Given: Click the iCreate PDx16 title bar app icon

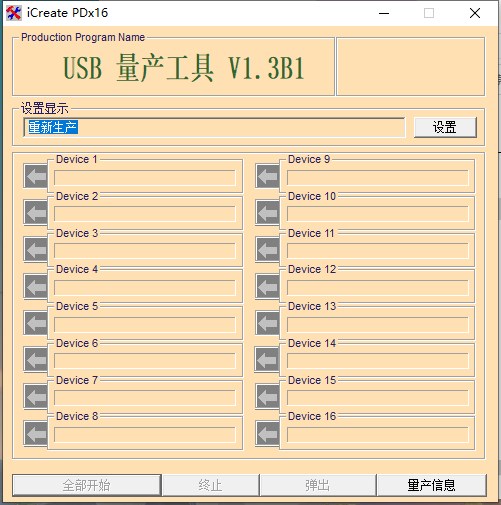Looking at the screenshot, I should [x=14, y=13].
